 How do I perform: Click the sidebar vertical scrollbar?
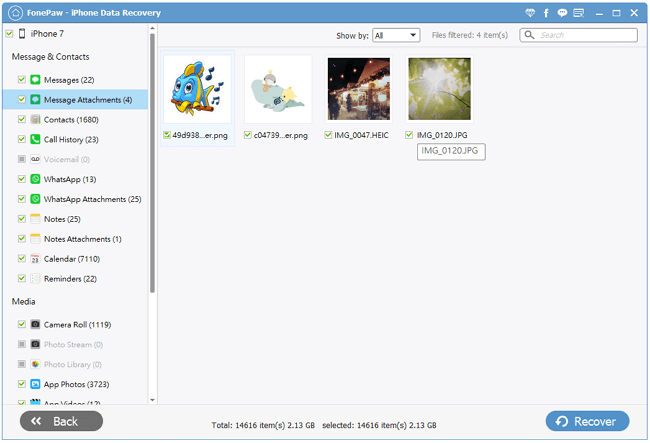coord(152,160)
